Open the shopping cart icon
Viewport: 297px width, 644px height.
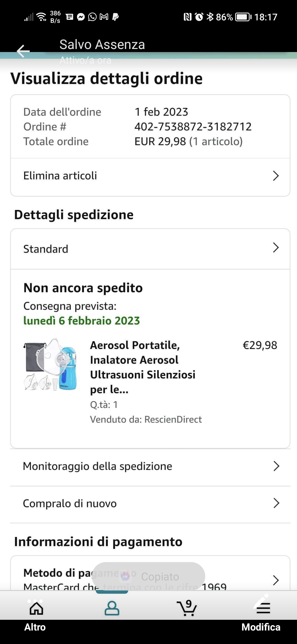pyautogui.click(x=187, y=608)
